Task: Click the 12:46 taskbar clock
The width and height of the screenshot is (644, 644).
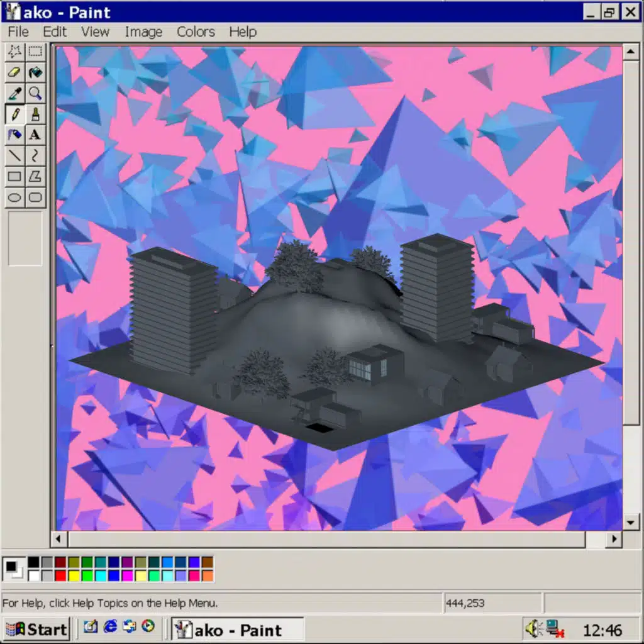Action: [602, 630]
